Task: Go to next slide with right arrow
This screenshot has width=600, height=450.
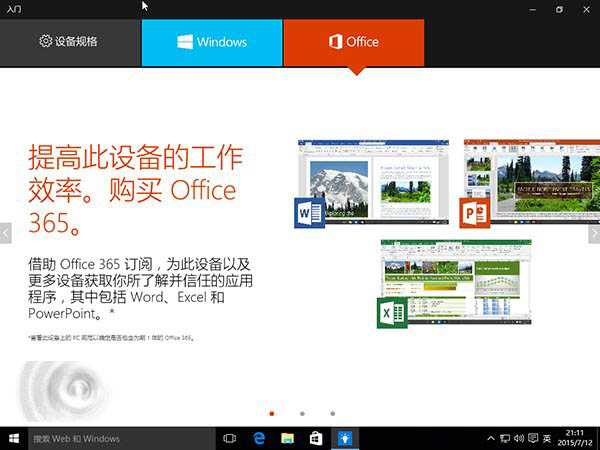Action: click(x=594, y=233)
